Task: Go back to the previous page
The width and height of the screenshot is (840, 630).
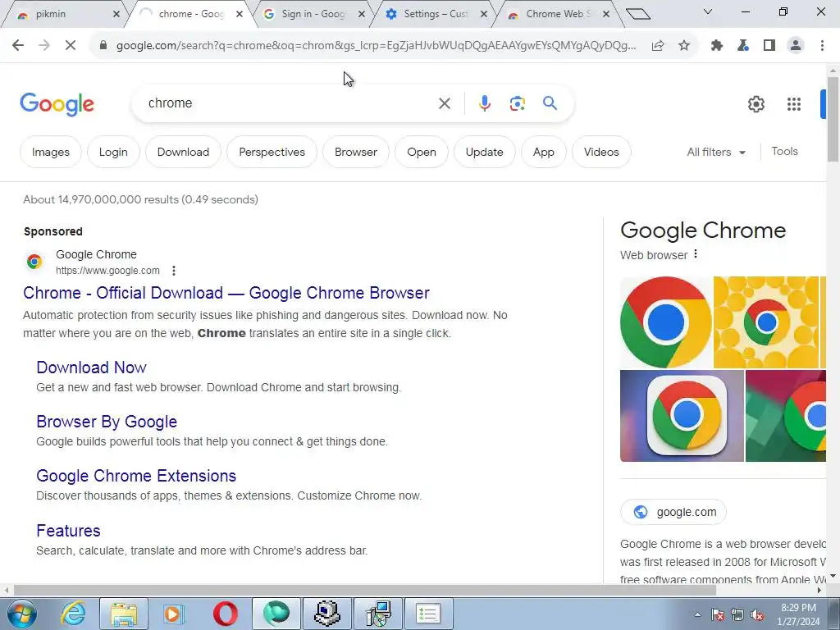Action: tap(18, 46)
